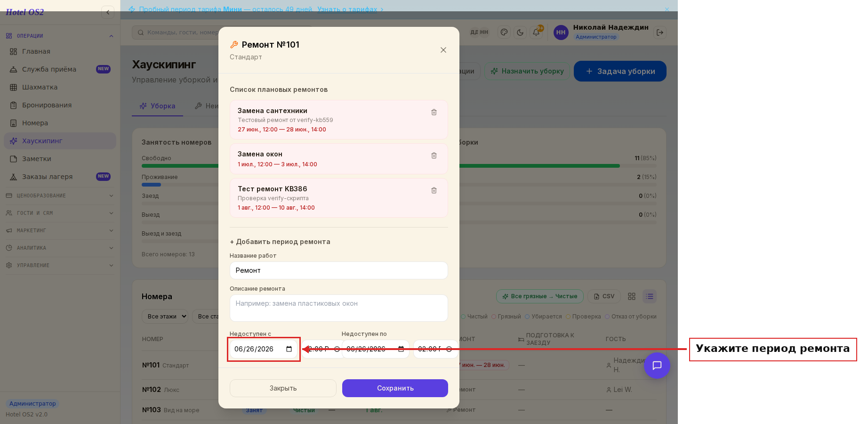Click the Hotel OS2 logo
This screenshot has height=424, width=868.
[24, 12]
